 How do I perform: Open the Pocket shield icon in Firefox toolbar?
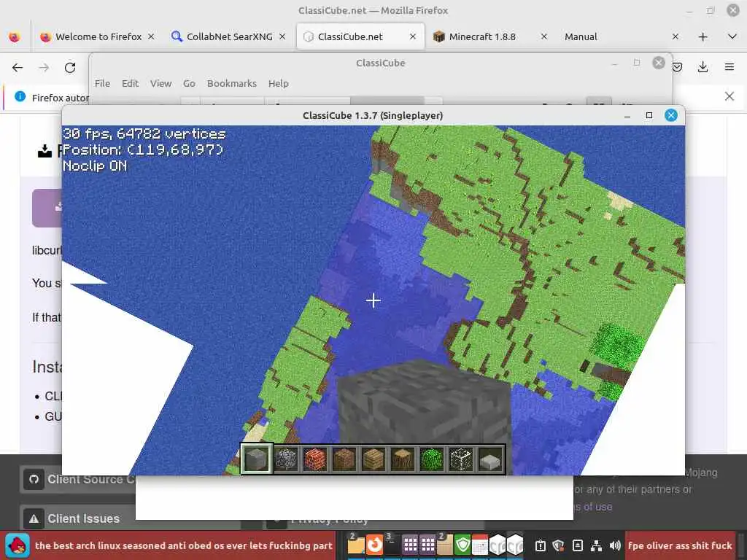677,67
